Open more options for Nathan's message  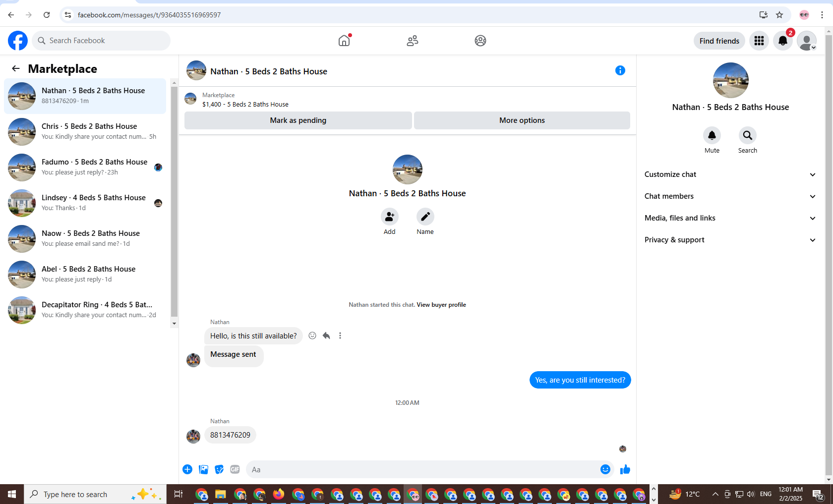point(340,336)
